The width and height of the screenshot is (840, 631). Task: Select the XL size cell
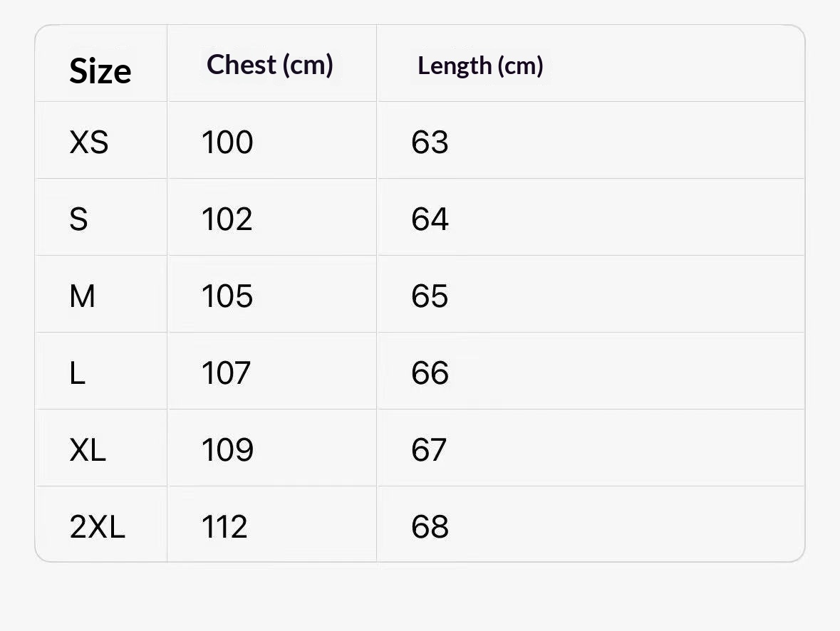(x=88, y=450)
